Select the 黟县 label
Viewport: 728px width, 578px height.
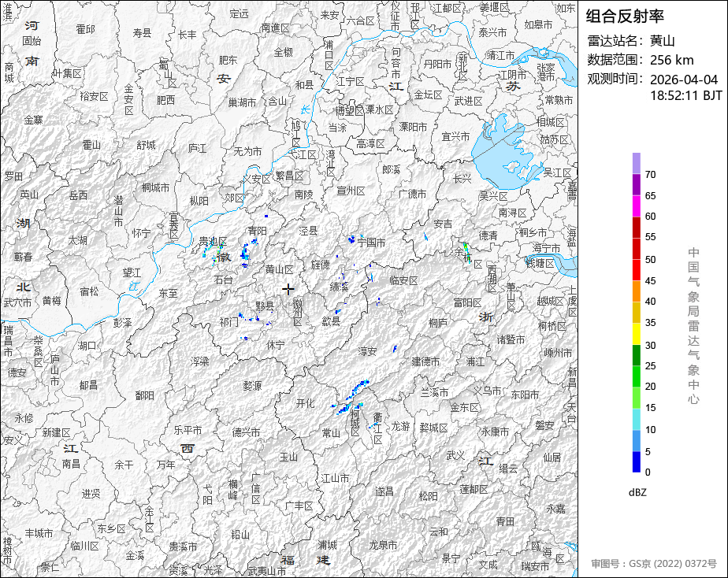tap(265, 306)
